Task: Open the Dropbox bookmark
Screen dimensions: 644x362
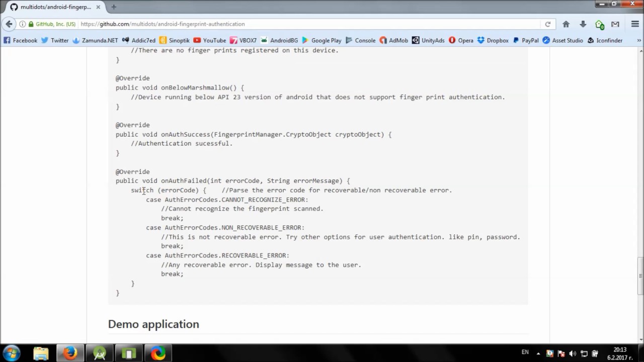Action: pyautogui.click(x=493, y=40)
